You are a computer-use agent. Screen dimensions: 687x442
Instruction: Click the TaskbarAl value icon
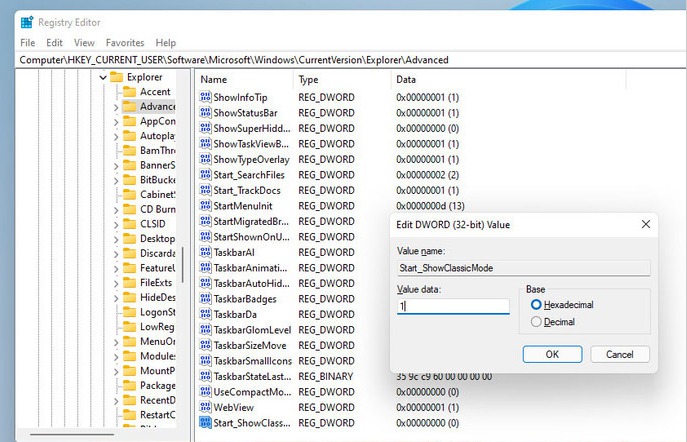(x=205, y=252)
